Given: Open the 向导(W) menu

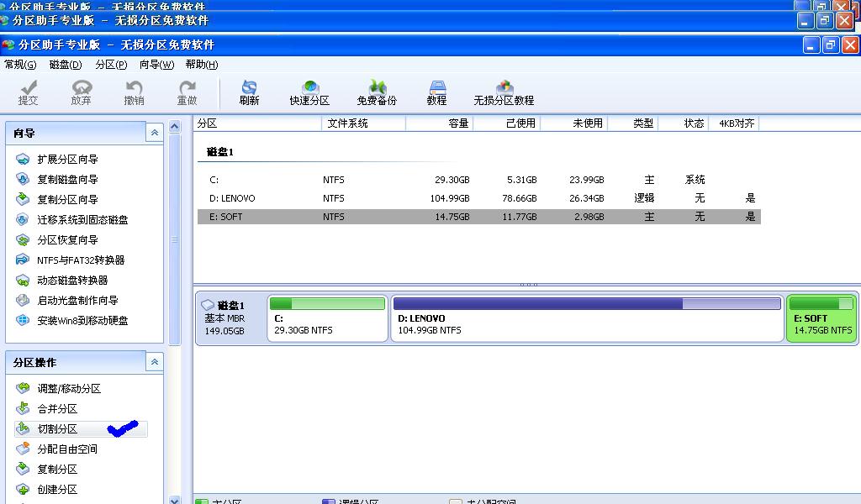Looking at the screenshot, I should 156,65.
